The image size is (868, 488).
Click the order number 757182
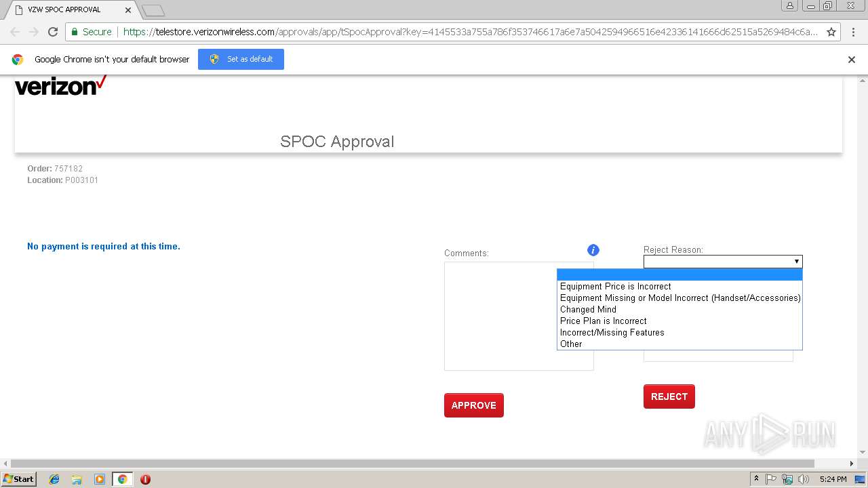click(68, 169)
